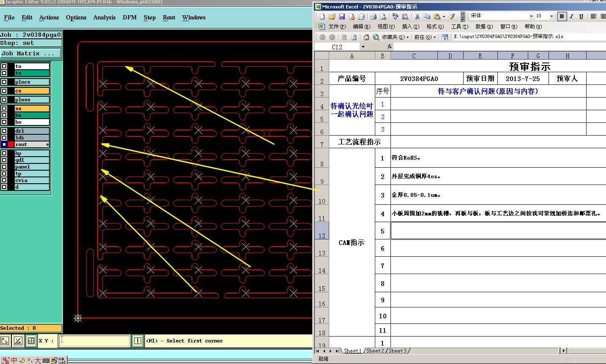Toggle the 'rout' layer checkbox
Screen dimensions: 606x364
[x=4, y=144]
